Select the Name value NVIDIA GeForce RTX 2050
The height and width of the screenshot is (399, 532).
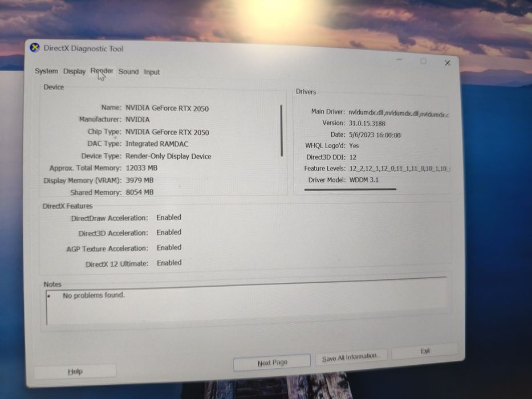coord(167,108)
